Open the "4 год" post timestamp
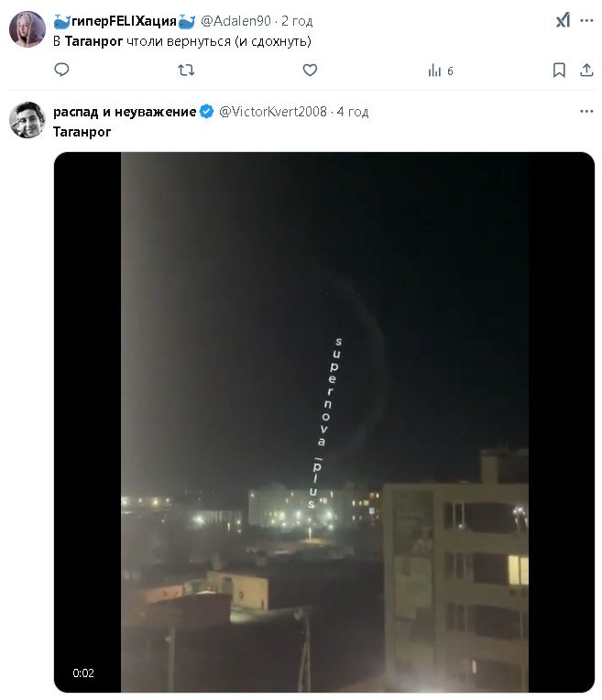This screenshot has width=602, height=700. (x=353, y=112)
